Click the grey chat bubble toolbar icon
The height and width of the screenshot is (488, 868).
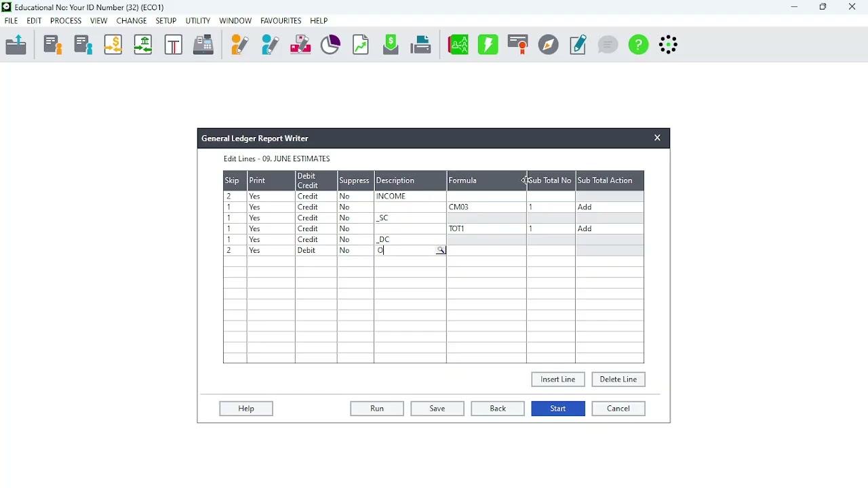coord(608,45)
